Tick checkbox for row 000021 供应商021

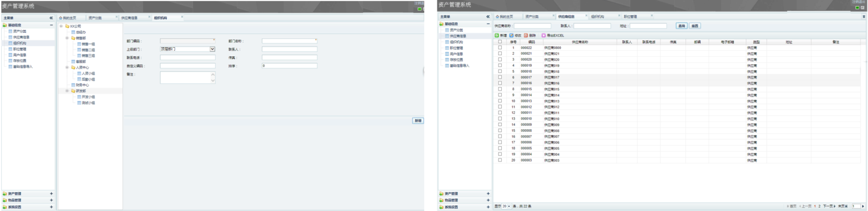click(x=500, y=53)
